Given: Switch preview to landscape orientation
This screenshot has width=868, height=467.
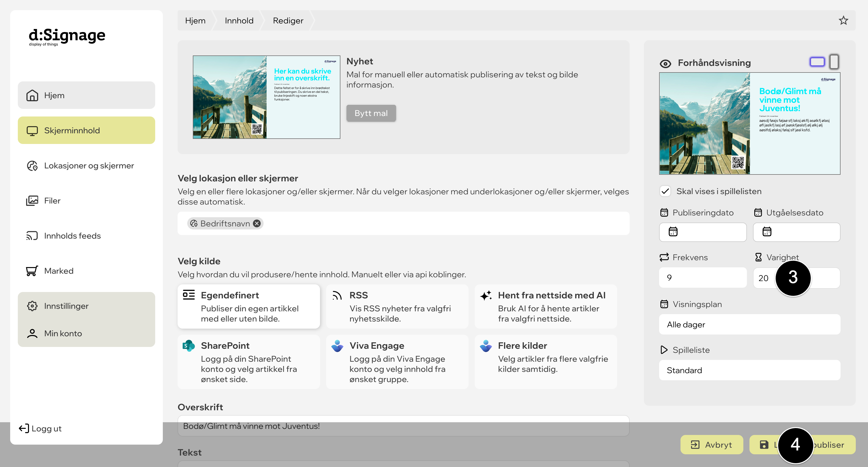Looking at the screenshot, I should coord(817,62).
